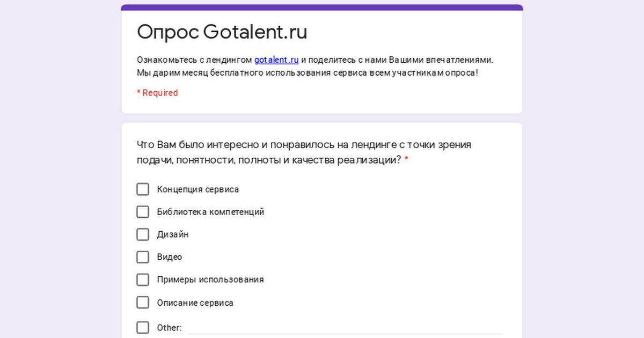644x338 pixels.
Task: Check the Концепция сервиса checkbox
Action: (x=143, y=189)
